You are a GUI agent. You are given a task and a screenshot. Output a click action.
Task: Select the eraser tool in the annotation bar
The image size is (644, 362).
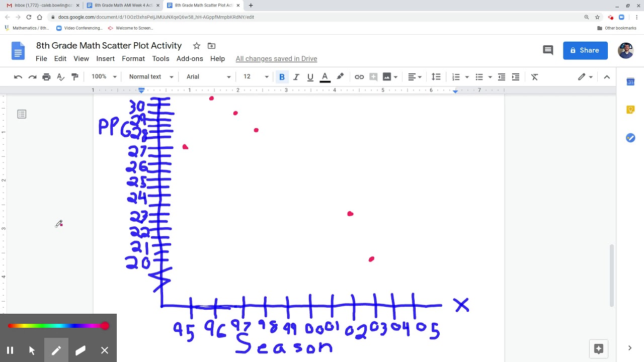(80, 350)
